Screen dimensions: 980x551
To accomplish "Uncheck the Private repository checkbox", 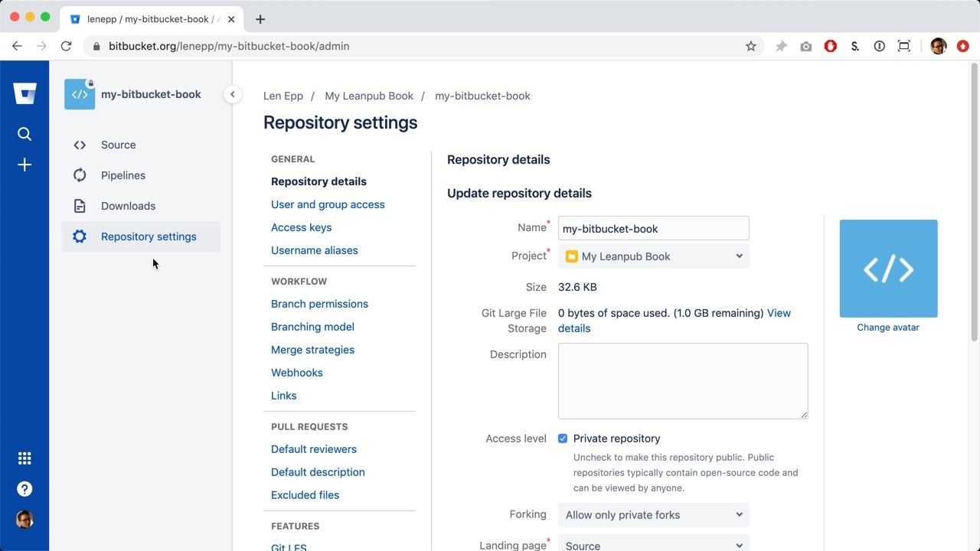I will click(x=563, y=439).
